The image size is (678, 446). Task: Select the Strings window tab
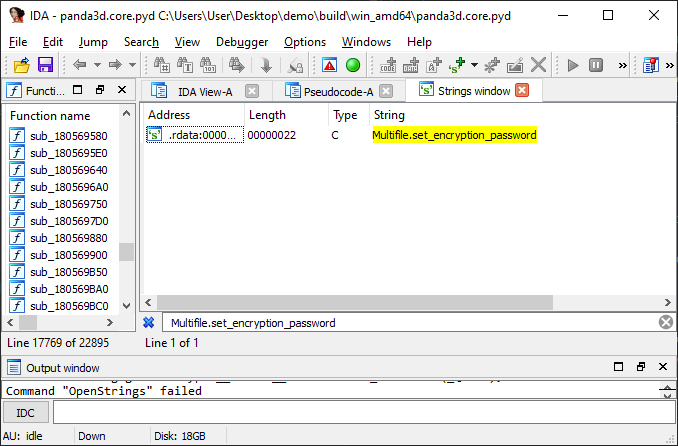[x=474, y=91]
